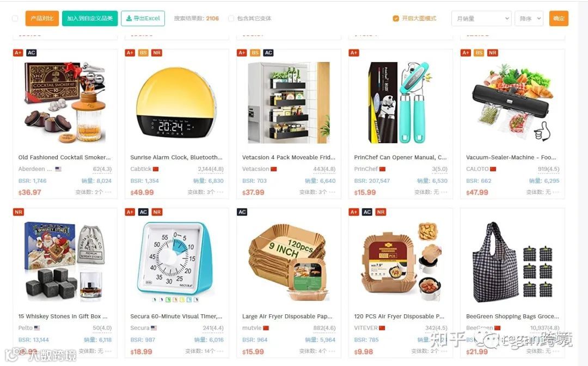Image resolution: width=588 pixels, height=366 pixels.
Task: Click the AC badge on Vetacsion Fridge organizer
Action: point(268,53)
